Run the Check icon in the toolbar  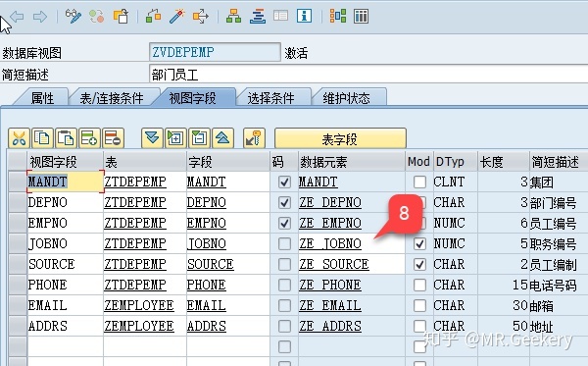coord(154,16)
